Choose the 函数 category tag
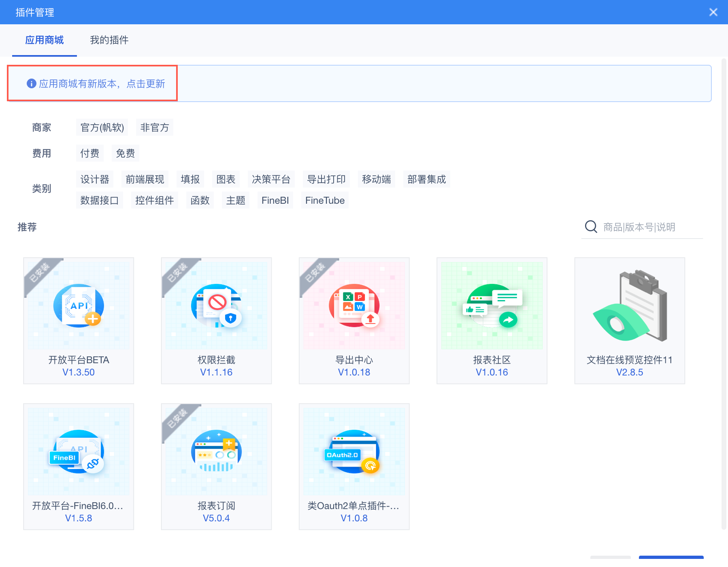 200,200
